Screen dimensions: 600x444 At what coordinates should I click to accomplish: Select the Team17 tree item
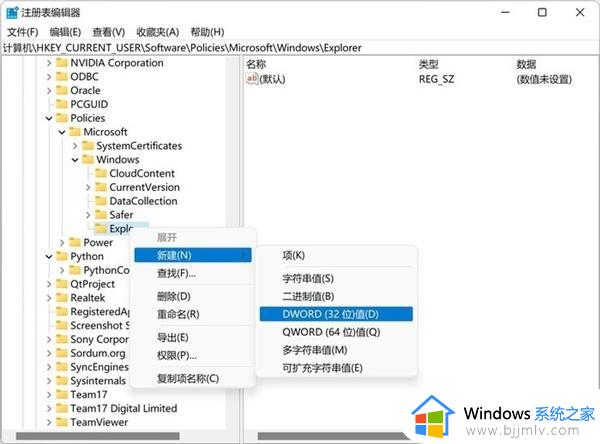(x=88, y=394)
